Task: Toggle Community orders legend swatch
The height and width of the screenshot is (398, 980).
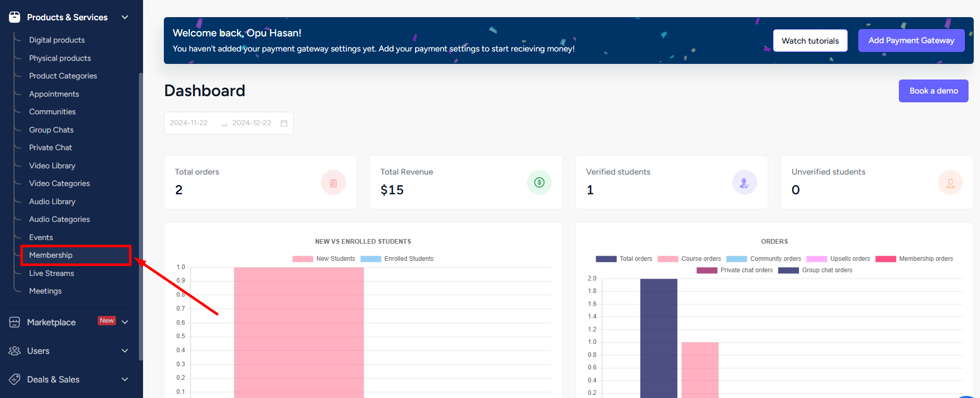Action: pyautogui.click(x=737, y=259)
